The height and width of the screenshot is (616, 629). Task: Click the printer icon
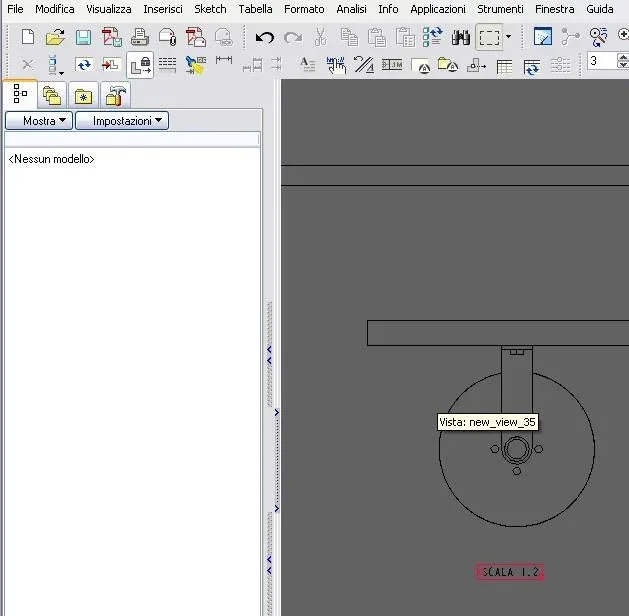pos(140,37)
